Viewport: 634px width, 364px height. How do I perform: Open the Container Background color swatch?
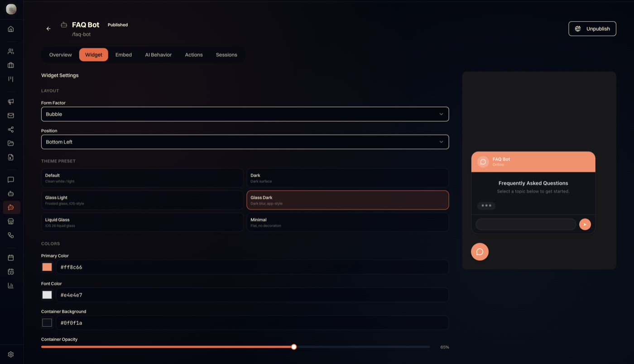(x=47, y=323)
